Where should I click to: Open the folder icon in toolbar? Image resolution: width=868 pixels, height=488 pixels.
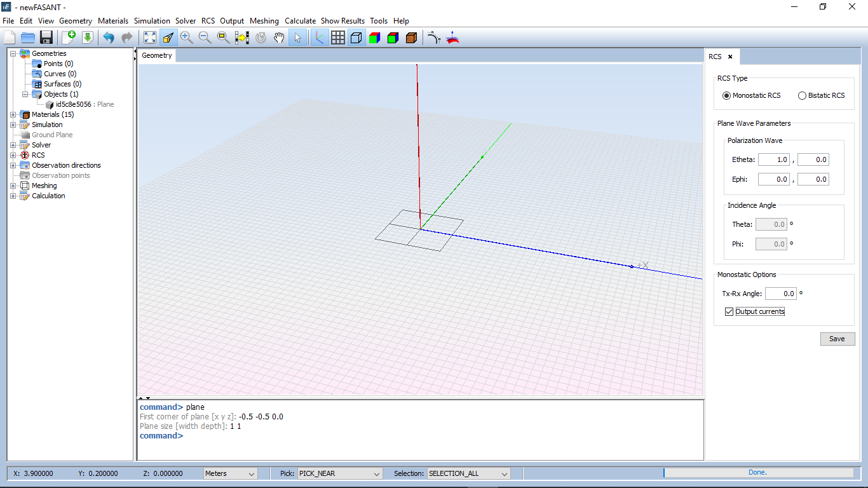[x=28, y=37]
